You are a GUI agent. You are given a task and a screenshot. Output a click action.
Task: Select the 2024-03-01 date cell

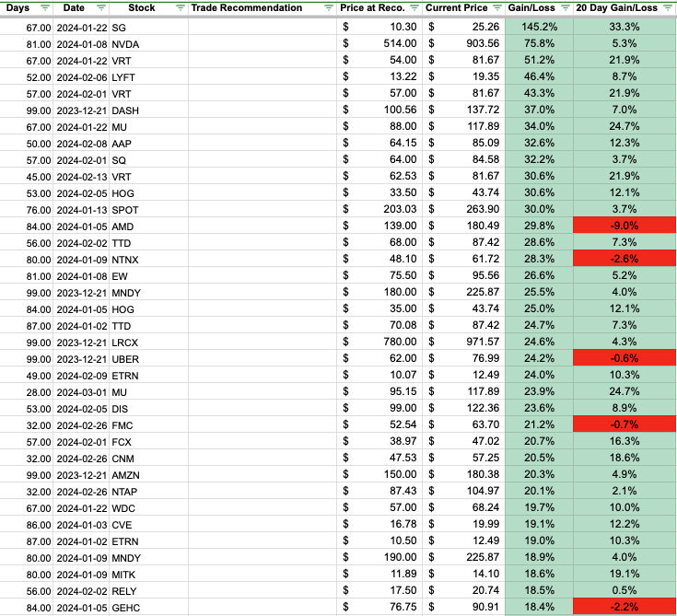click(81, 392)
